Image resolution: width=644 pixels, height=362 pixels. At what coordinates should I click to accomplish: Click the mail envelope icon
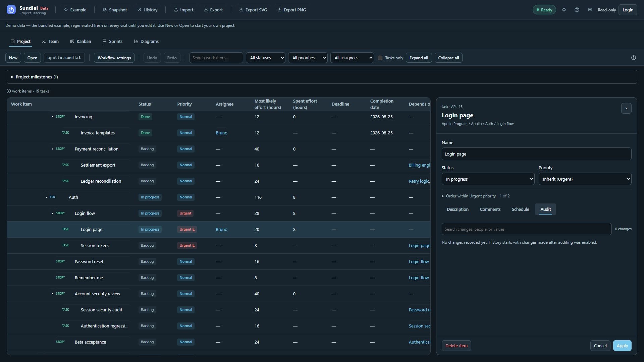coord(590,10)
